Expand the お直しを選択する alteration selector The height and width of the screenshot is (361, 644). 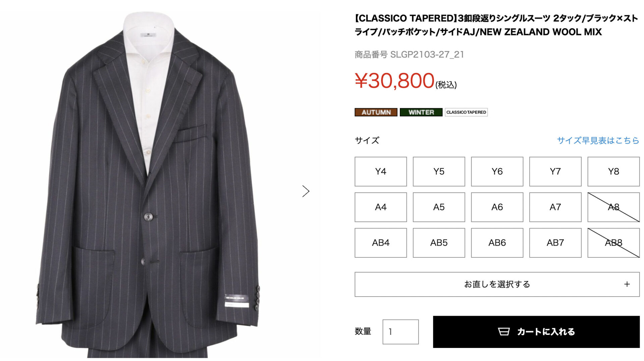point(497,284)
